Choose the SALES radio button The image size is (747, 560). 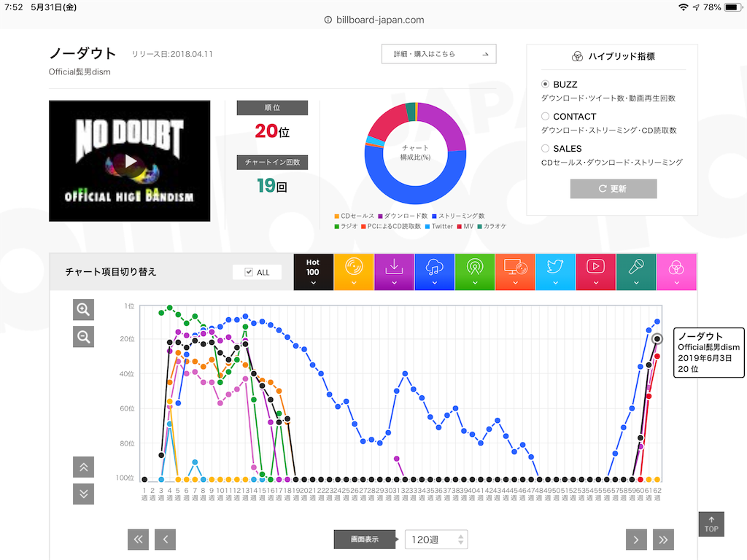(545, 149)
